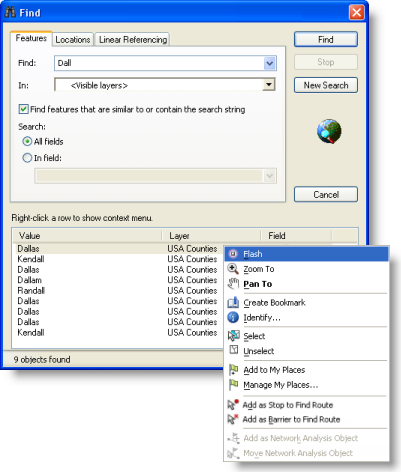The width and height of the screenshot is (401, 472).
Task: Select the Dallam row in results
Action: pos(117,280)
